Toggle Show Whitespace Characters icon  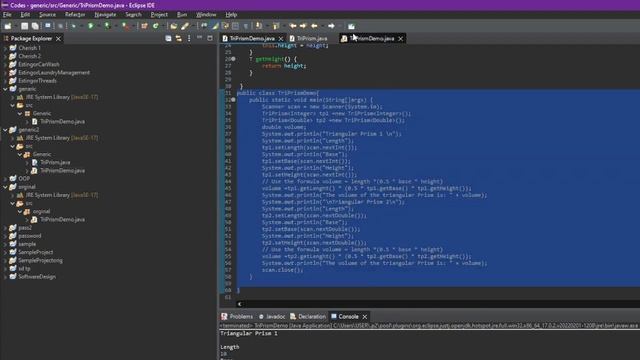pyautogui.click(x=245, y=26)
